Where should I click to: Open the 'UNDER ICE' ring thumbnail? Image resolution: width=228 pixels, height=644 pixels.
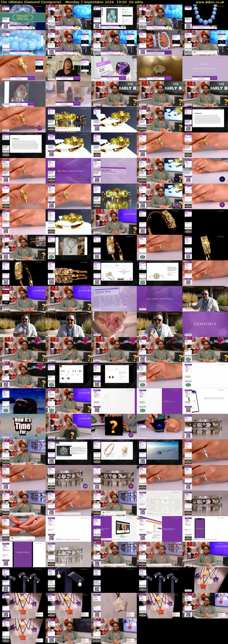pyautogui.click(x=23, y=401)
